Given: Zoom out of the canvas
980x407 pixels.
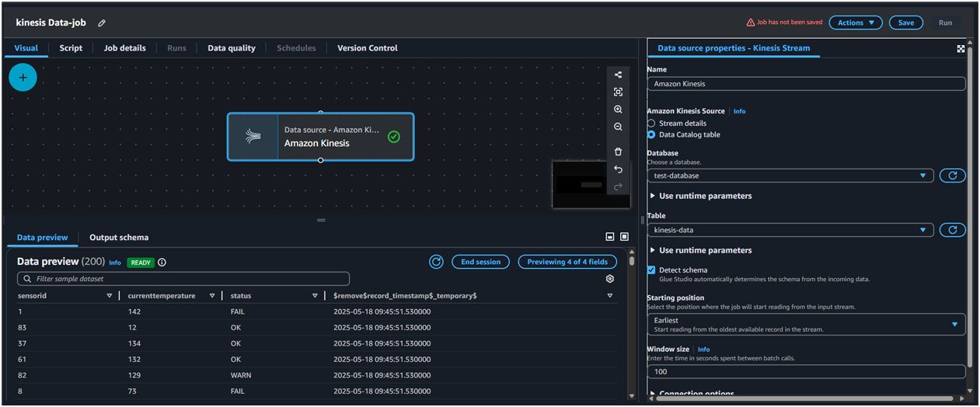Looking at the screenshot, I should tap(618, 127).
